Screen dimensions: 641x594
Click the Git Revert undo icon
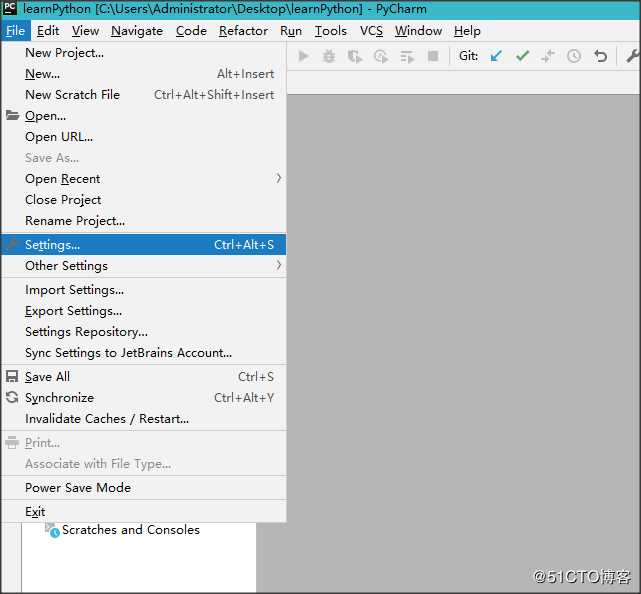point(600,56)
